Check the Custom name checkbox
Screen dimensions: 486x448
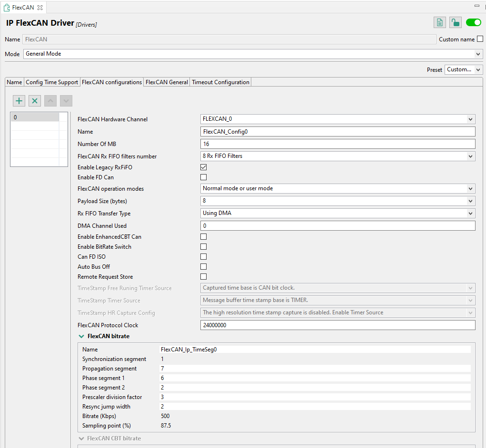tap(480, 39)
